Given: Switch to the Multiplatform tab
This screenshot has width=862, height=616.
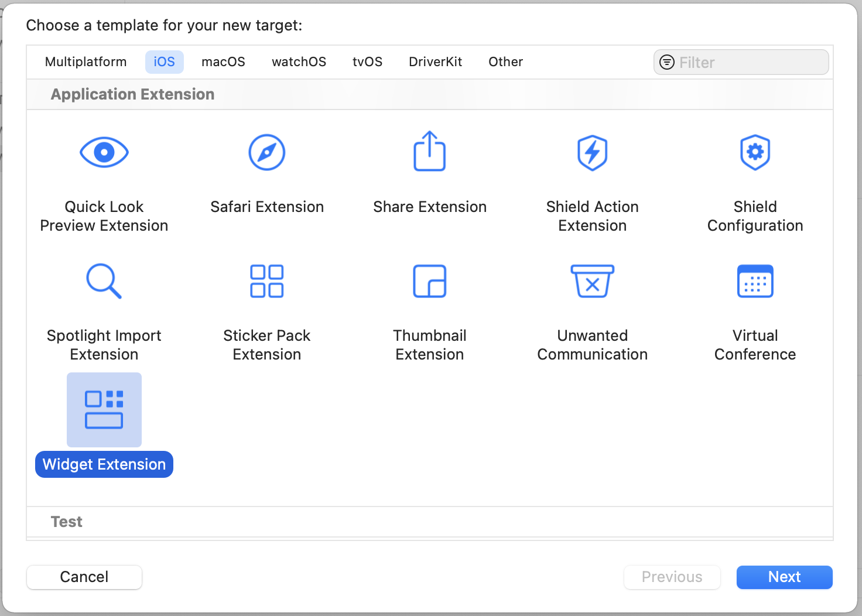Looking at the screenshot, I should 85,62.
